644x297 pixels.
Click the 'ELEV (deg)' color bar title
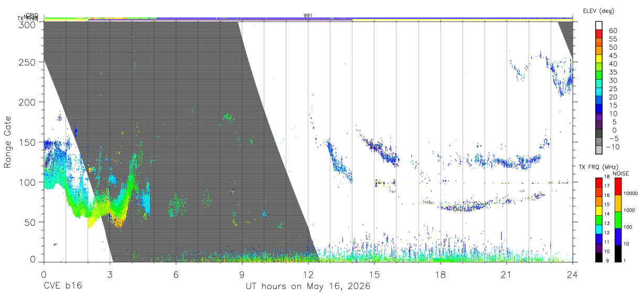pyautogui.click(x=598, y=10)
